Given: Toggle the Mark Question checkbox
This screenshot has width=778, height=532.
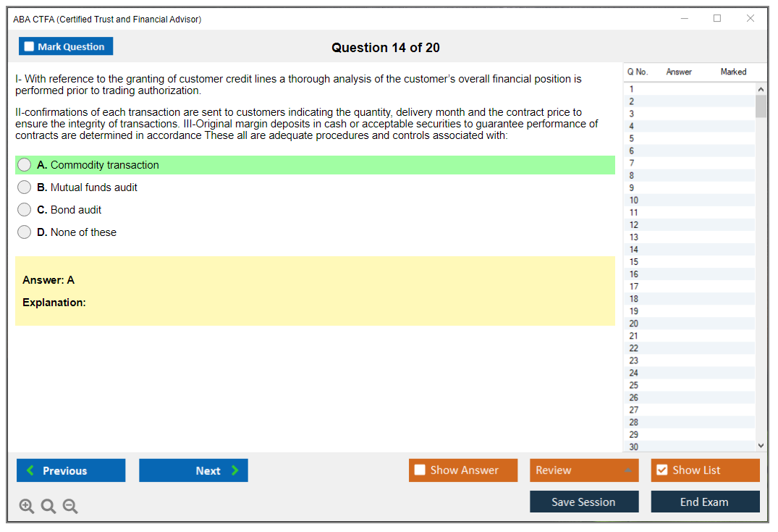Looking at the screenshot, I should (30, 47).
